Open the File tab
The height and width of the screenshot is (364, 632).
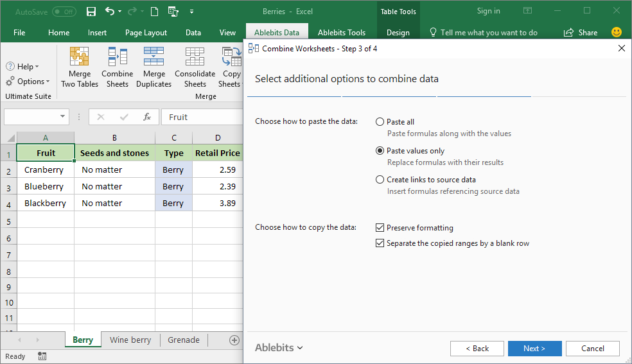(x=19, y=33)
